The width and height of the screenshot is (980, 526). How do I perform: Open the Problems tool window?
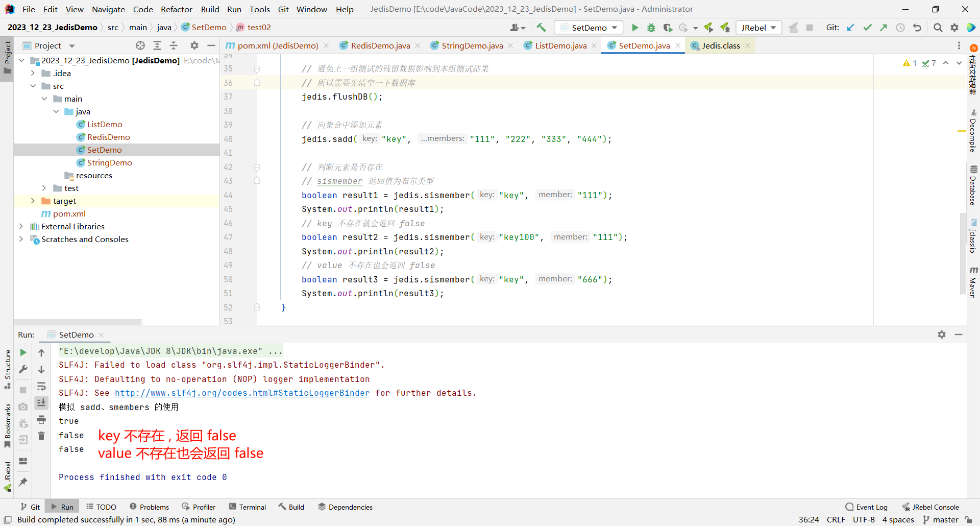[x=149, y=507]
